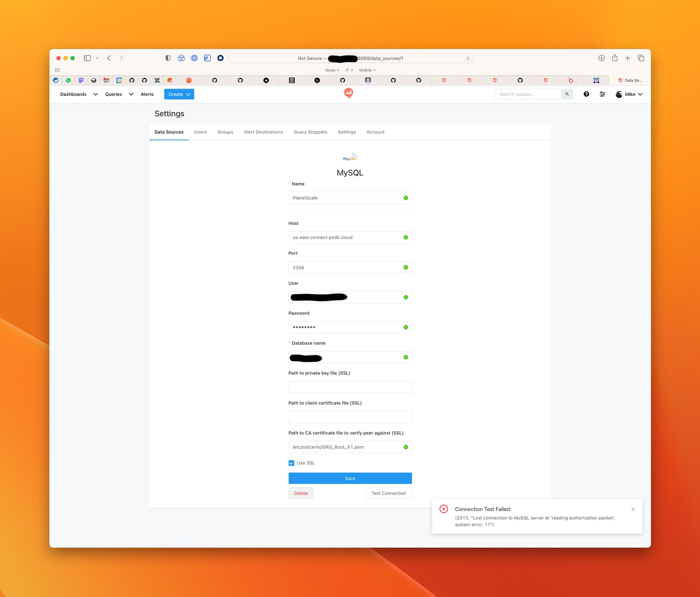
Task: Click the search magnifier button
Action: (567, 94)
